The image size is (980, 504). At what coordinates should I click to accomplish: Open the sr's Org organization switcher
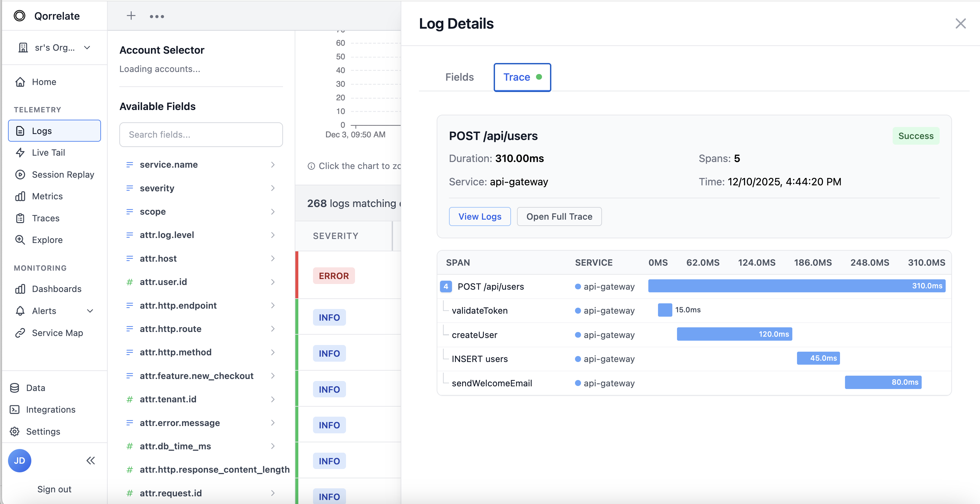tap(54, 47)
